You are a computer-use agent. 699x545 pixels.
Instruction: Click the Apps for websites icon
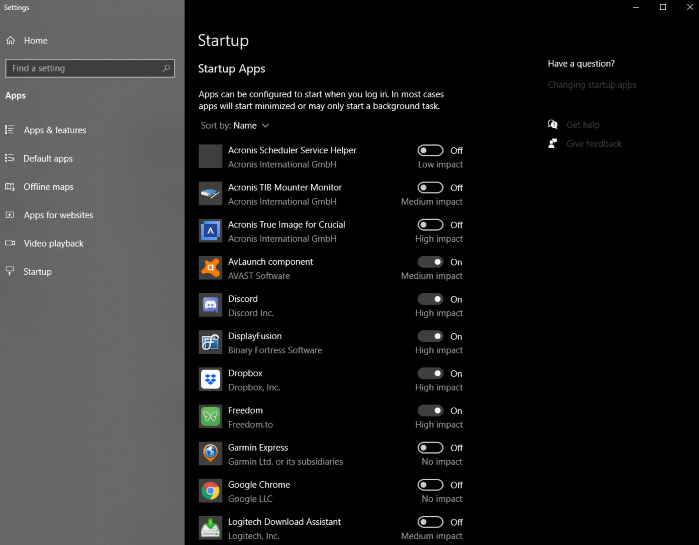coord(10,215)
